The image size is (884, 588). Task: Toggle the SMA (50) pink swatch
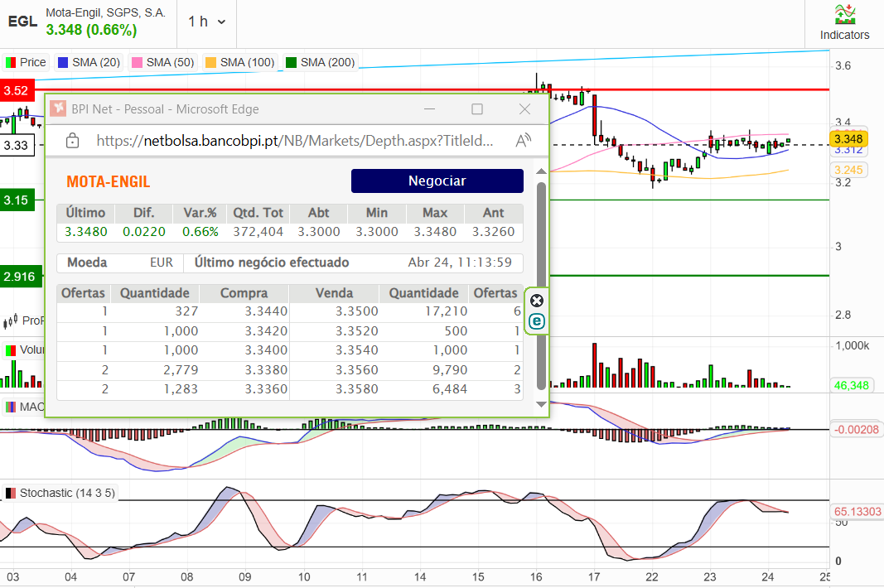tap(135, 62)
